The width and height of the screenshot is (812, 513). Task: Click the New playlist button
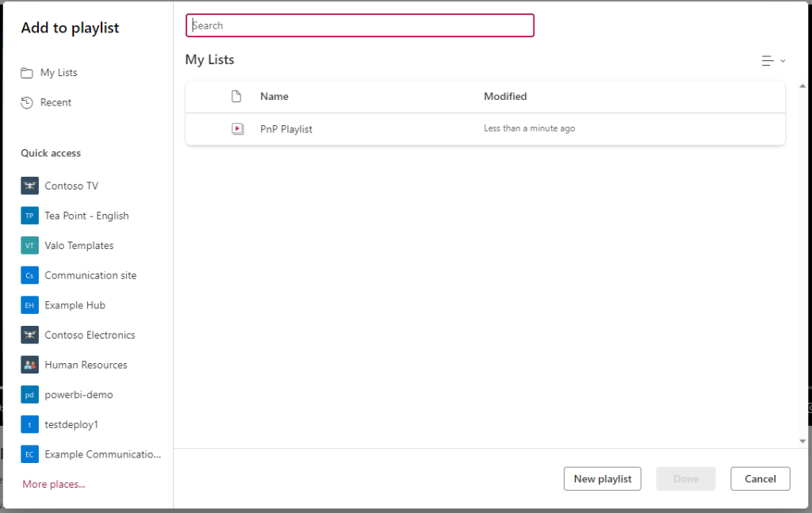603,479
